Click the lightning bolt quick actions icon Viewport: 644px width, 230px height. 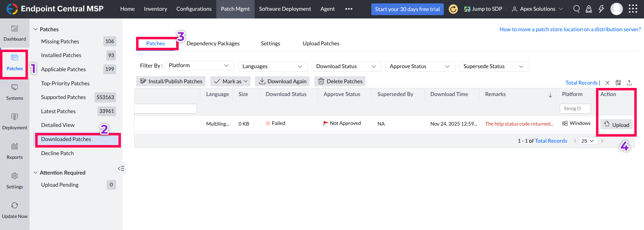[601, 9]
